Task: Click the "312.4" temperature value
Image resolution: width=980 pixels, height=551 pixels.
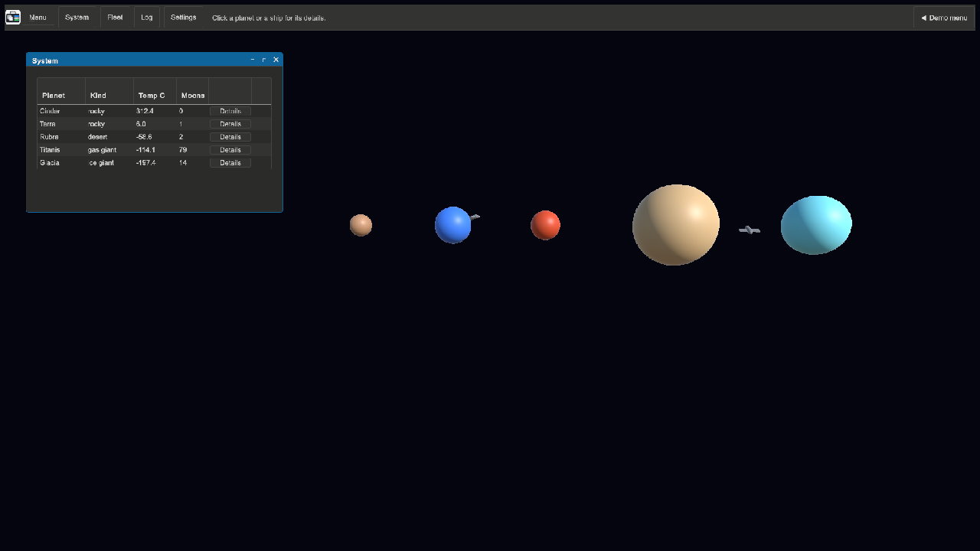Action: (145, 111)
